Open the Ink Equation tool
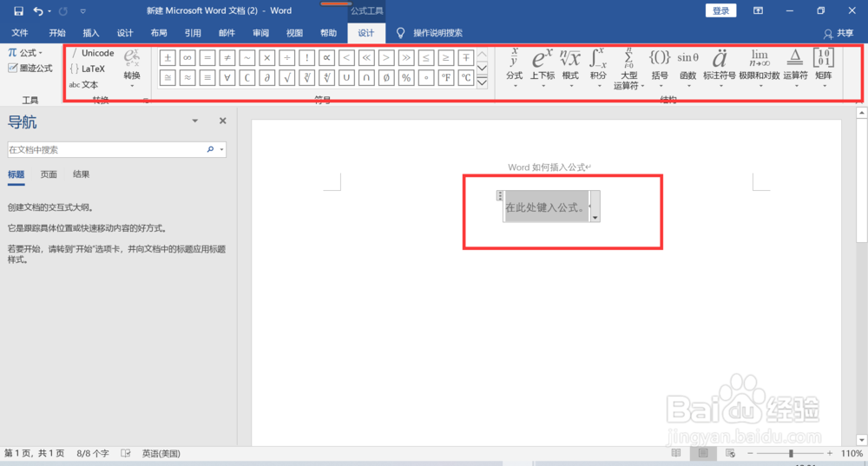The image size is (868, 466). [x=30, y=68]
